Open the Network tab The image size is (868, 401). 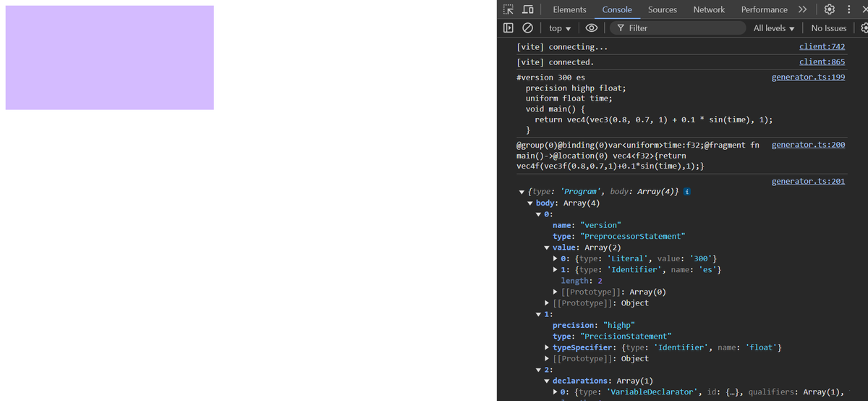point(709,9)
